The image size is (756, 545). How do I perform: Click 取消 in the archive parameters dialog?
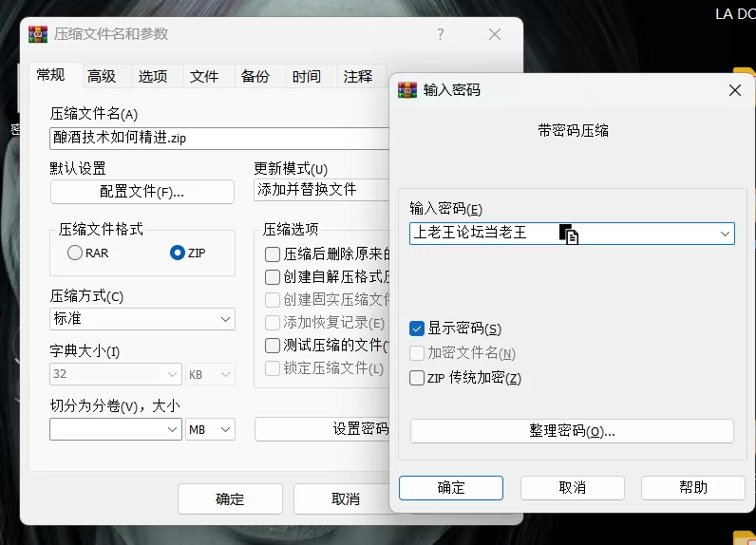click(343, 499)
